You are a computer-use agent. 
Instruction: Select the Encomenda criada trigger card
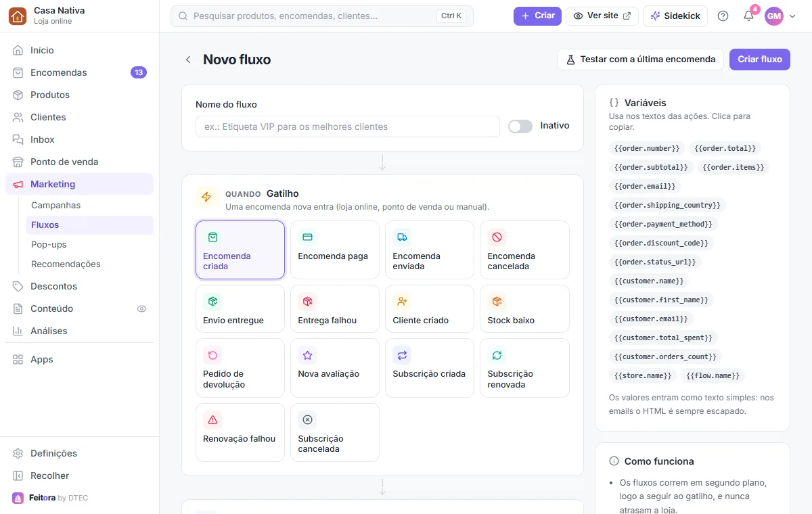pyautogui.click(x=240, y=250)
